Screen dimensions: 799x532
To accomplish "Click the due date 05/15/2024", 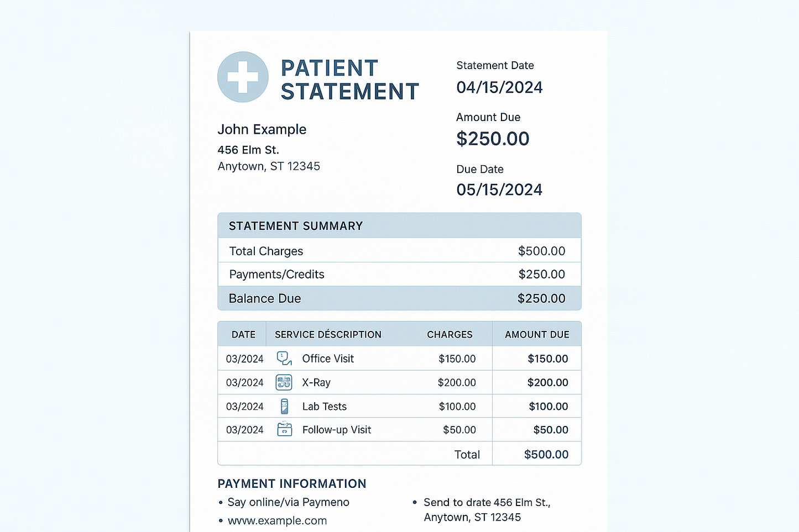I will [x=499, y=190].
